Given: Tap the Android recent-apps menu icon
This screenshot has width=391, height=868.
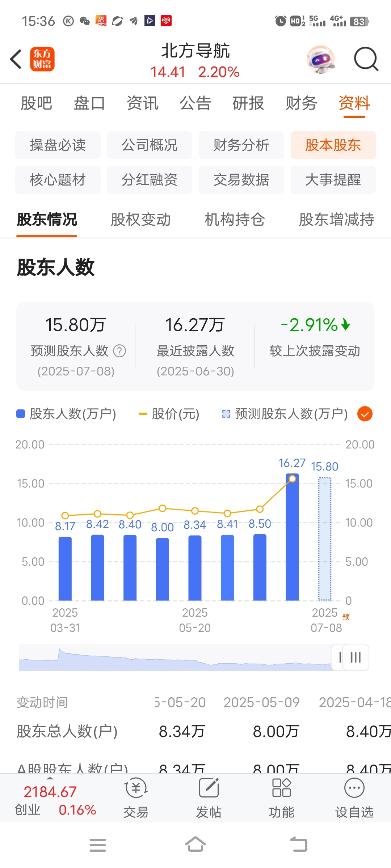Looking at the screenshot, I should pyautogui.click(x=98, y=845).
